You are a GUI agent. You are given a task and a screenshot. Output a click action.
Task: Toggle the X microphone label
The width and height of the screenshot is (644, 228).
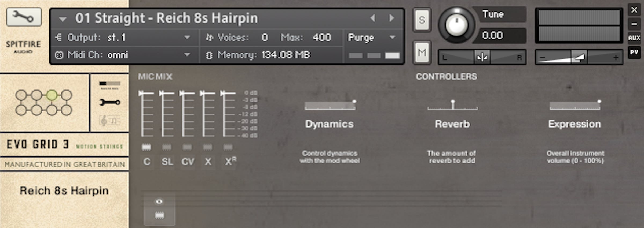pos(208,162)
